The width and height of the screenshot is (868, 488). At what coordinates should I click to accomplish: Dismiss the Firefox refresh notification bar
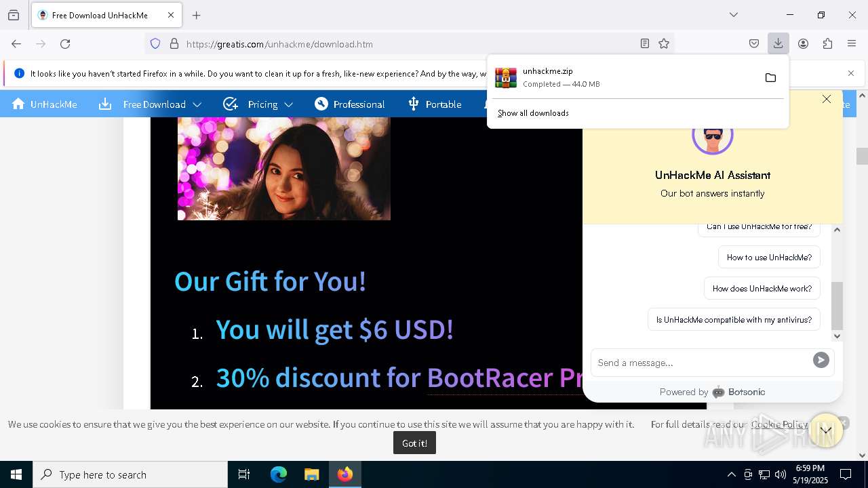(x=851, y=73)
